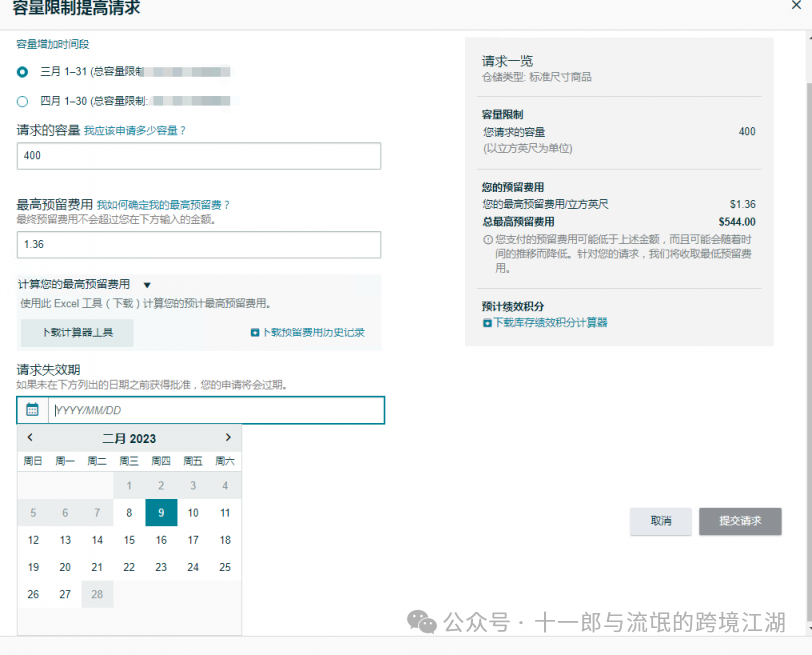
Task: Choose day 12 in calendar
Action: [33, 540]
